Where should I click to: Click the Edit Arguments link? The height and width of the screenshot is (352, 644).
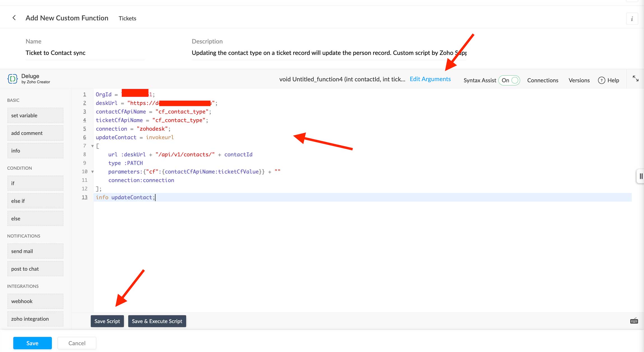pyautogui.click(x=430, y=79)
